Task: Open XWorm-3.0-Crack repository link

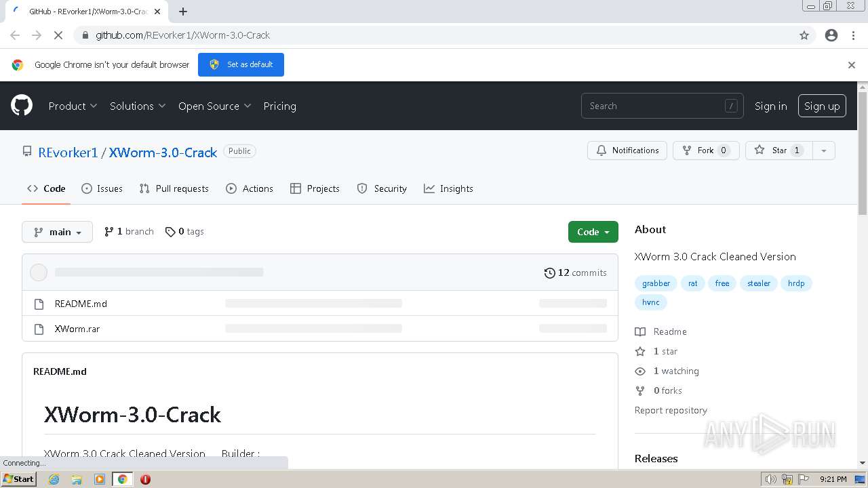Action: click(163, 152)
